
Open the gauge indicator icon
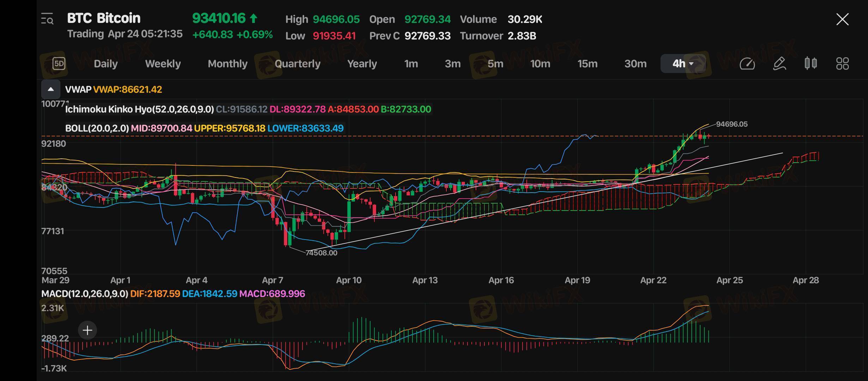click(x=747, y=64)
